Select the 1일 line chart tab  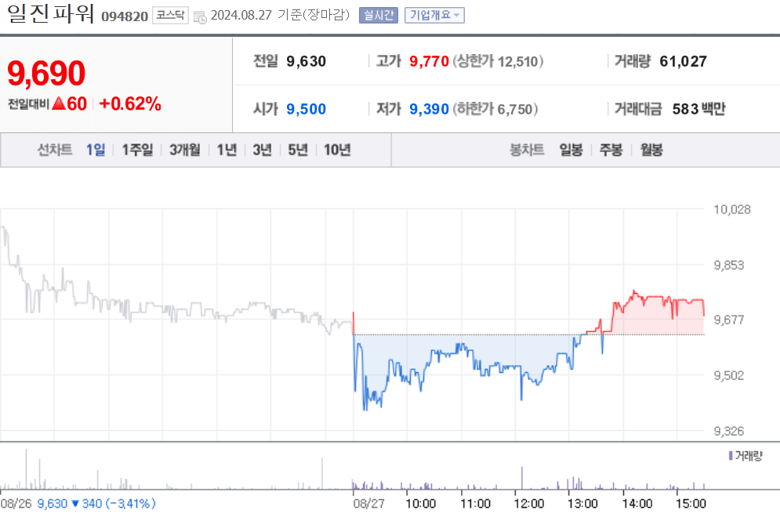[96, 150]
